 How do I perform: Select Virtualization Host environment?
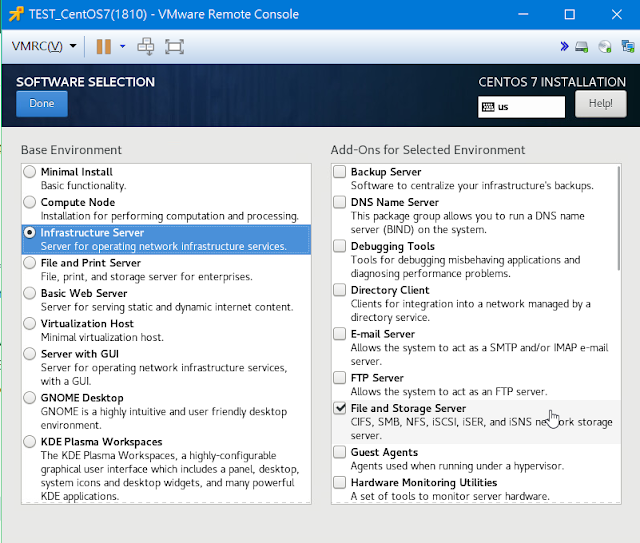29,323
